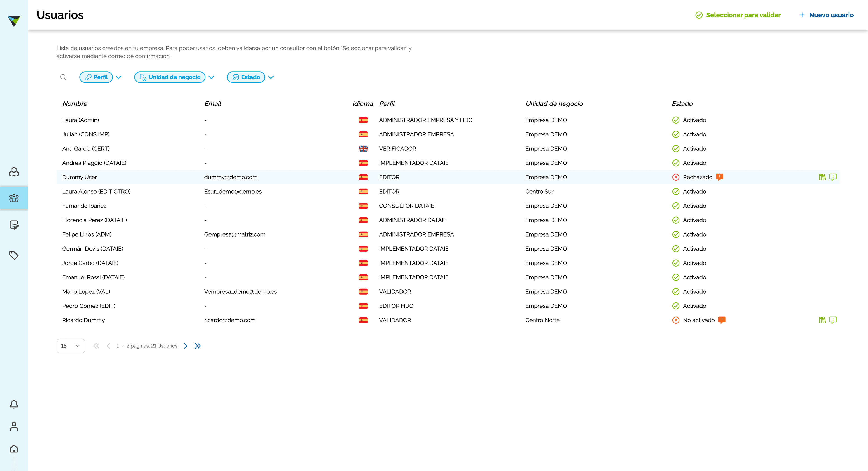868x471 pixels.
Task: Go to home sidebar icon
Action: (x=14, y=448)
